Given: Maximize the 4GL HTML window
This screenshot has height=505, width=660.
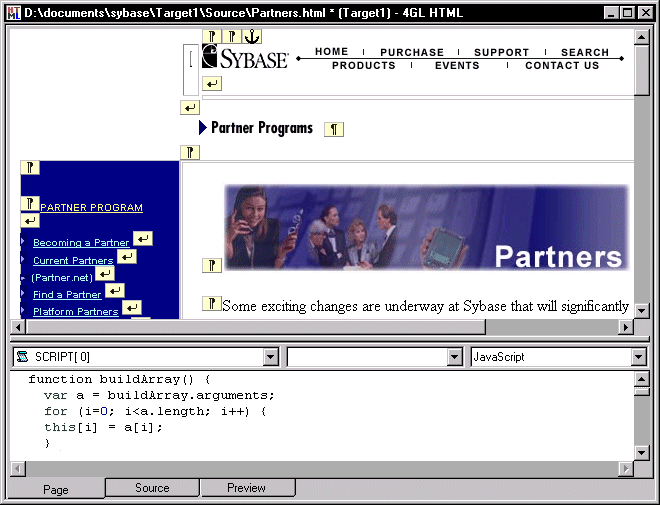Looking at the screenshot, I should (627, 13).
